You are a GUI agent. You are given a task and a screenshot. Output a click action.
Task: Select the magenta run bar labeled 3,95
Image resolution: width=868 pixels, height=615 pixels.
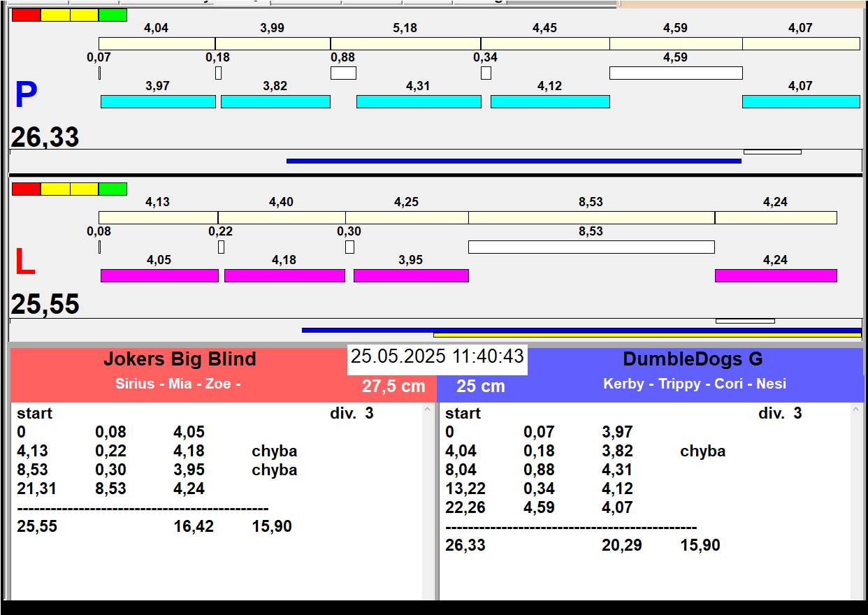click(411, 275)
